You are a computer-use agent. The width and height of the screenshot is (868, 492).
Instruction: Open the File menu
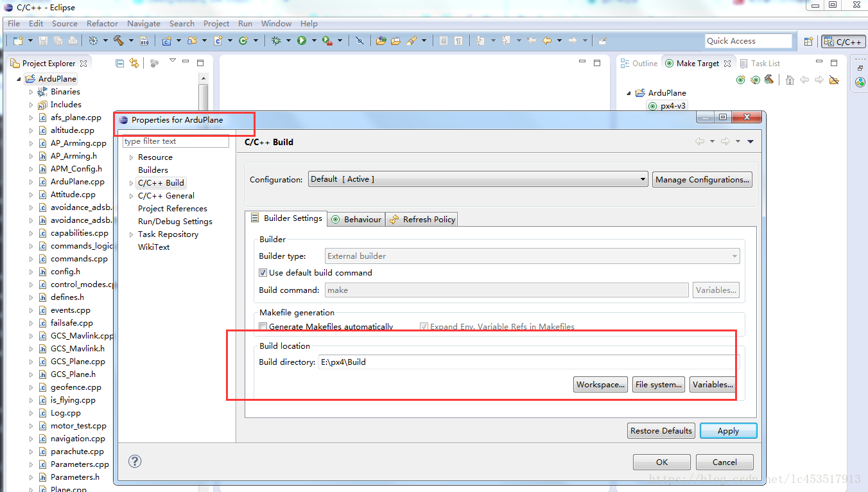coord(13,23)
